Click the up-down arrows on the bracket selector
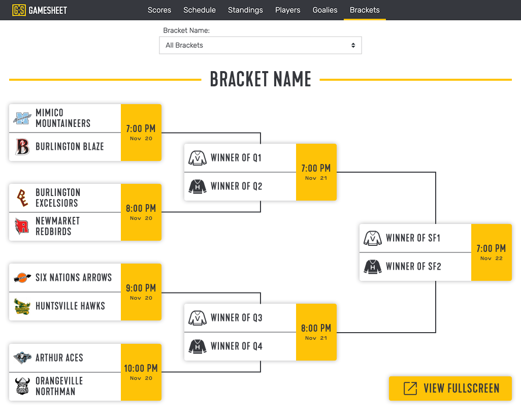Viewport: 521px width, 420px height. pos(353,45)
